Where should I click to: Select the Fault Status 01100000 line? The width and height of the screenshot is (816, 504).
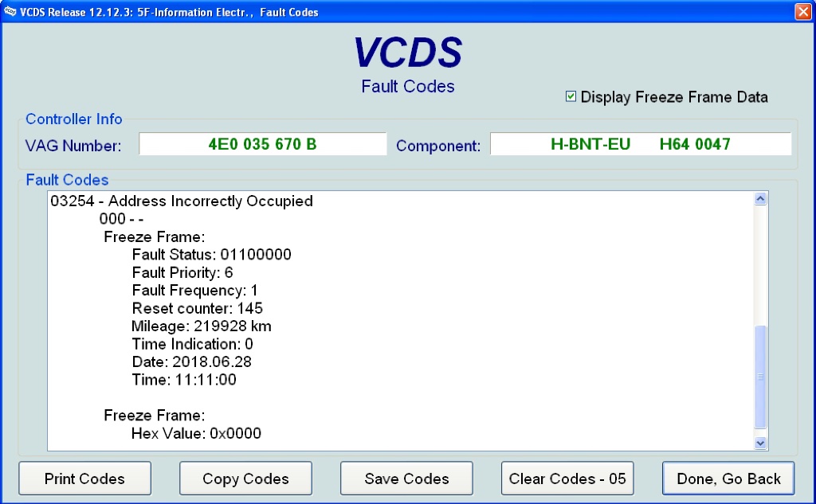[x=211, y=255]
